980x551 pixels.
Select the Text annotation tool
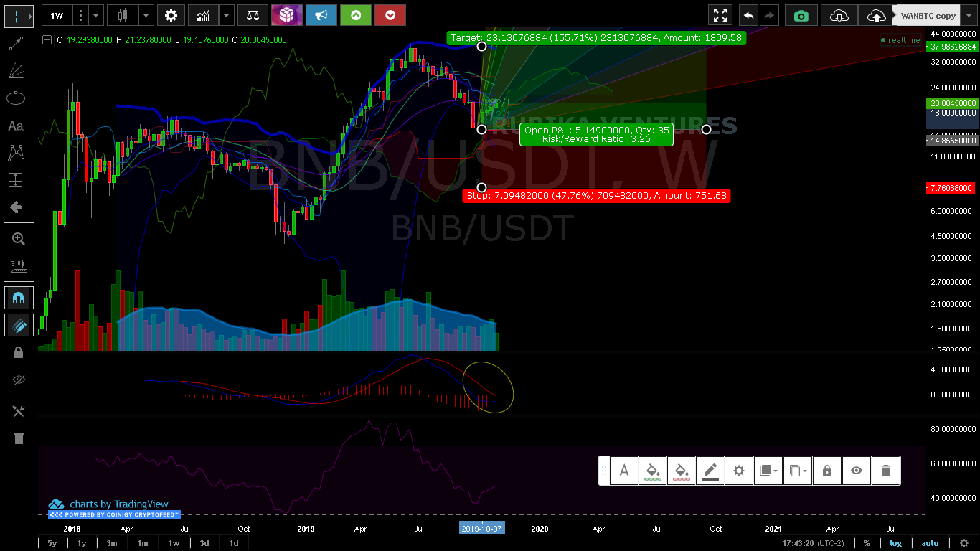click(x=16, y=126)
